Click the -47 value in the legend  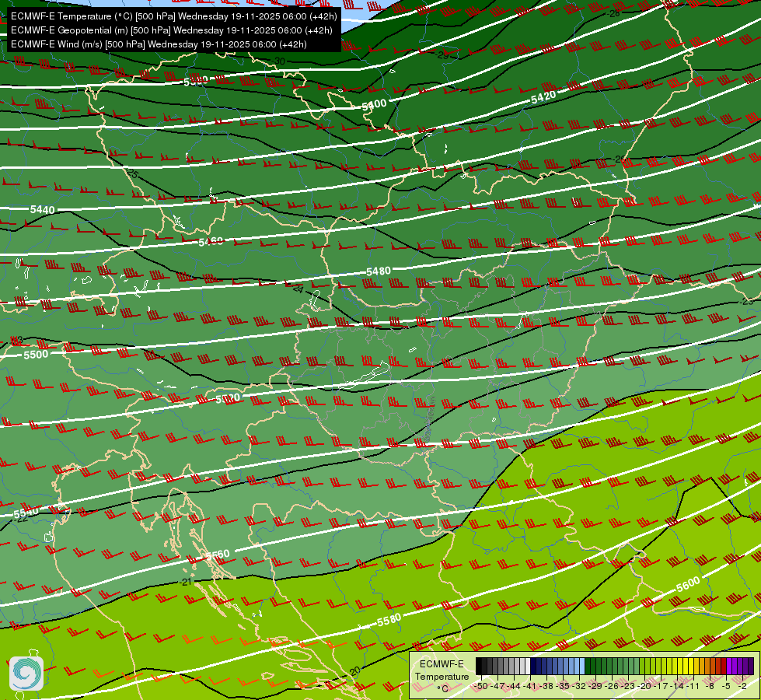point(498,686)
